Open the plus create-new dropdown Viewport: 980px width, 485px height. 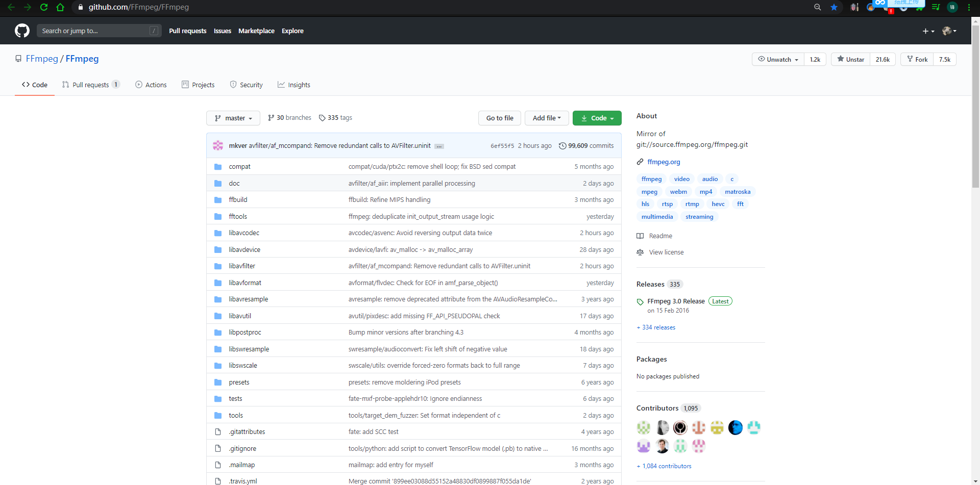(x=928, y=31)
